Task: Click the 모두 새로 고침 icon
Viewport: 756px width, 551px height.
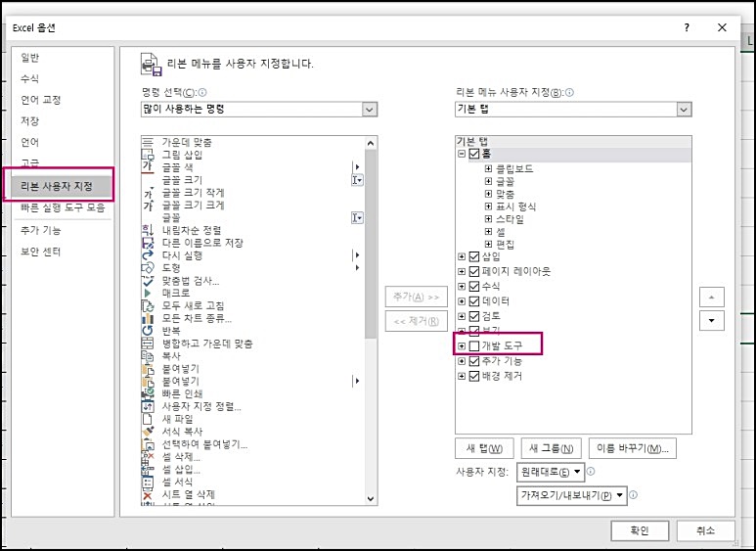Action: pyautogui.click(x=148, y=305)
